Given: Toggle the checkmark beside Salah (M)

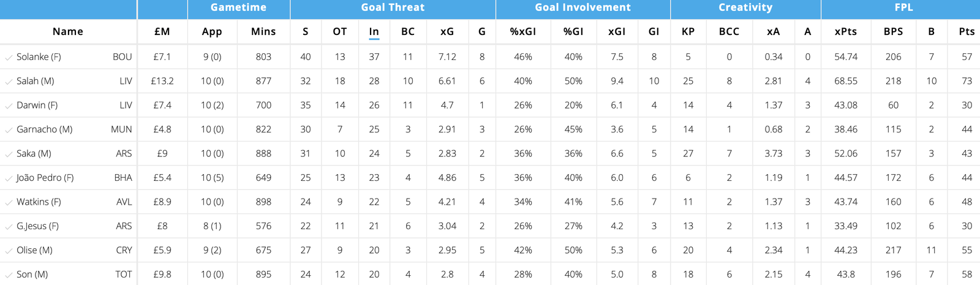Looking at the screenshot, I should (9, 82).
